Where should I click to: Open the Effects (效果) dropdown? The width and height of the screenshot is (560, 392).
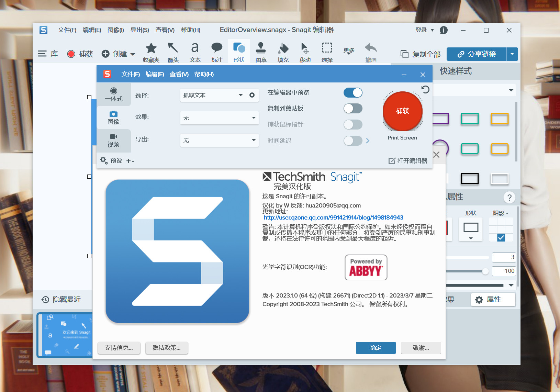[219, 118]
